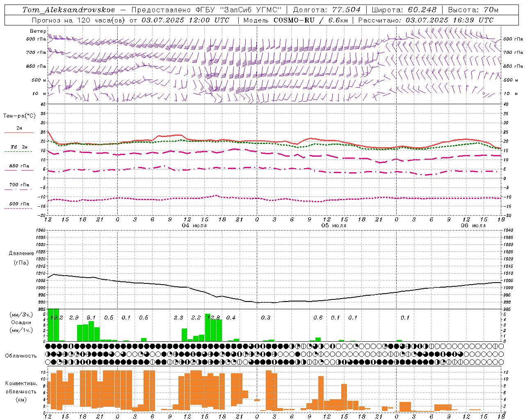This screenshot has height=420, width=525.
Task: Click the '0.6' precipitation total
Action: (318, 318)
